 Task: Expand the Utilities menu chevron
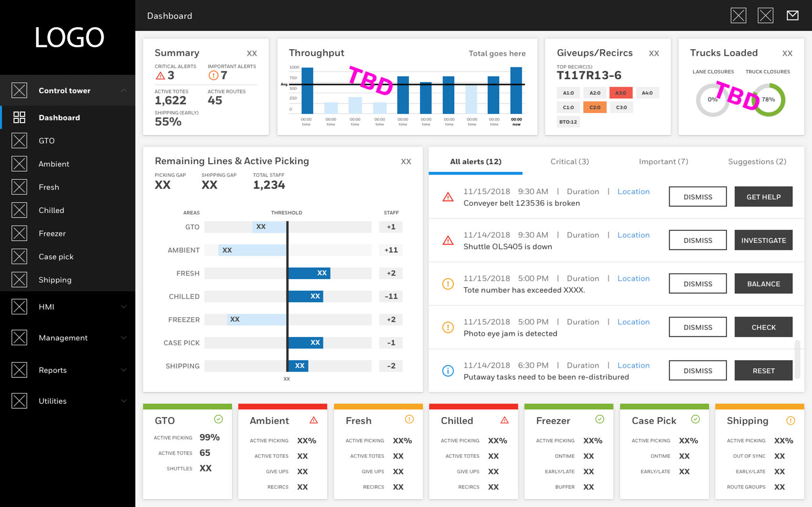[124, 401]
